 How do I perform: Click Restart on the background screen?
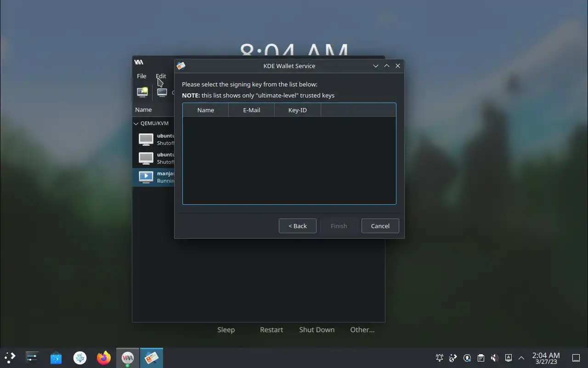coord(271,330)
